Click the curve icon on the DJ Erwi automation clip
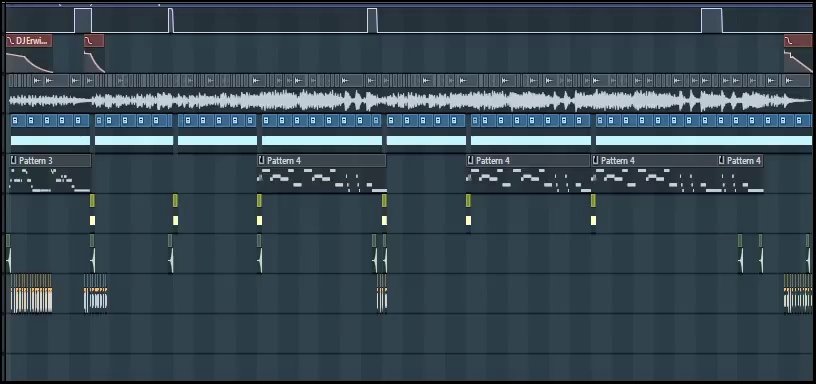Viewport: 816px width, 384px height. (x=11, y=41)
